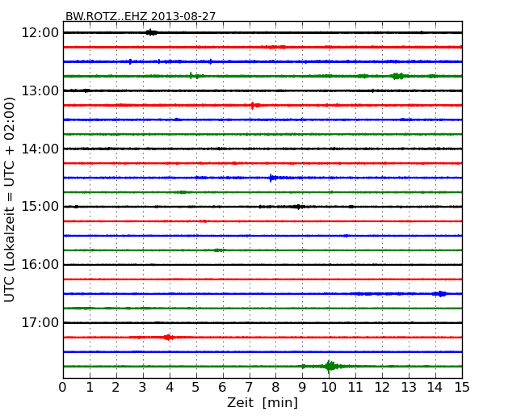Click x-axis tick label '13'
The width and height of the screenshot is (525, 420).
[409, 388]
